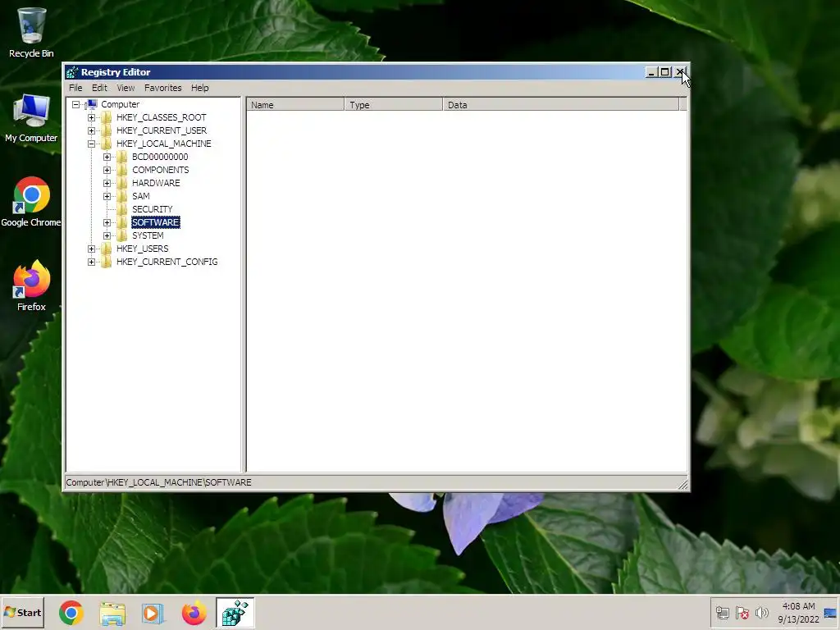The height and width of the screenshot is (630, 840).
Task: Click folder icon beside SAM
Action: pos(122,196)
